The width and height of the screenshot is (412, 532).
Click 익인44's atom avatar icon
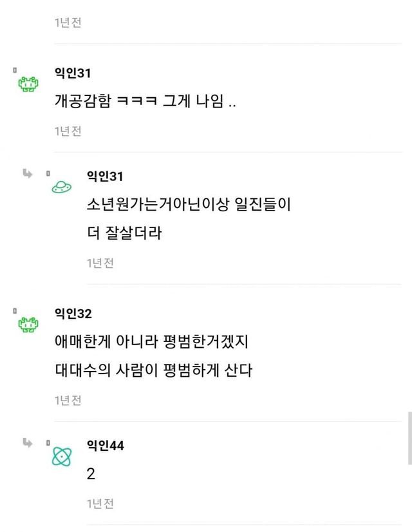click(62, 456)
